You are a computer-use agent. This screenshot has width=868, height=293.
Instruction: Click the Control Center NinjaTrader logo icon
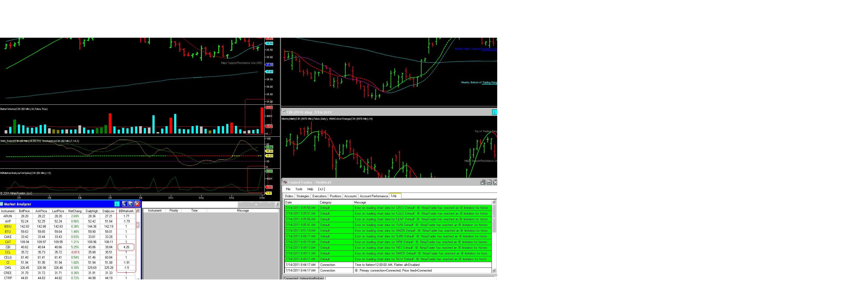(285, 182)
